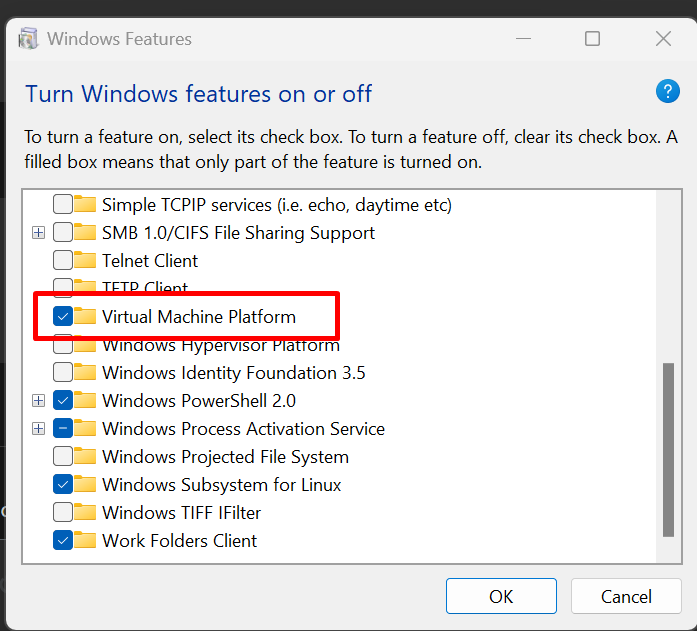The height and width of the screenshot is (631, 697).
Task: Disable Windows Subsystem for Linux checkbox
Action: [x=63, y=484]
